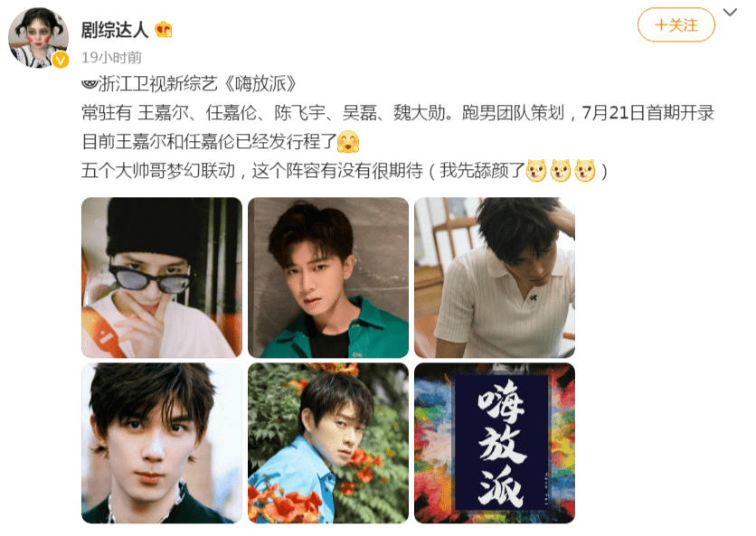Open the 剧综达人 username link

[x=114, y=30]
